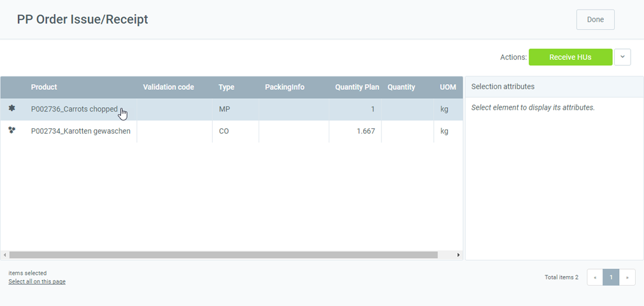Select the P002734_Karotten gewaschen row
644x306 pixels.
232,131
